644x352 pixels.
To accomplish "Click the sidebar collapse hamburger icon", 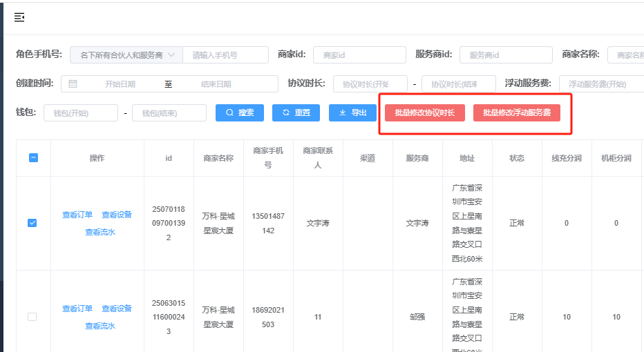I will [19, 17].
